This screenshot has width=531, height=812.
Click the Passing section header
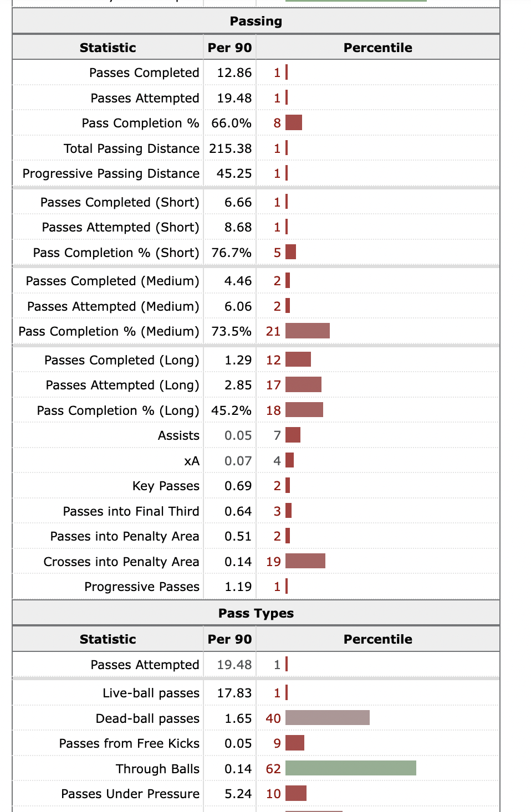256,22
